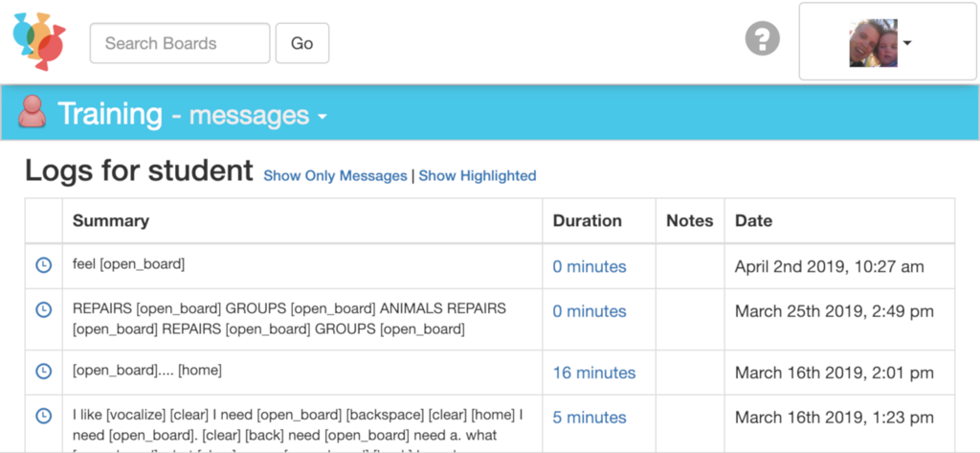Click the date 'March 16th 2019, 2:01 pm'
This screenshot has width=980, height=453.
click(835, 373)
